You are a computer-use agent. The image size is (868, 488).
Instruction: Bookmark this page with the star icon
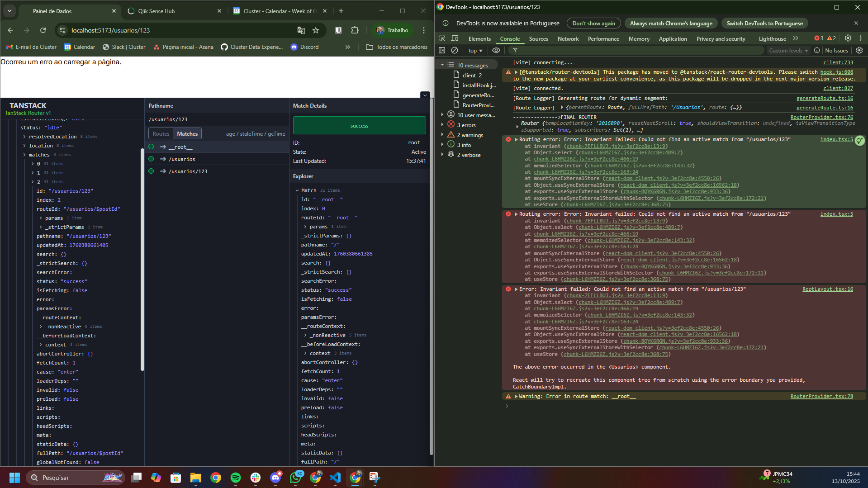[x=316, y=30]
